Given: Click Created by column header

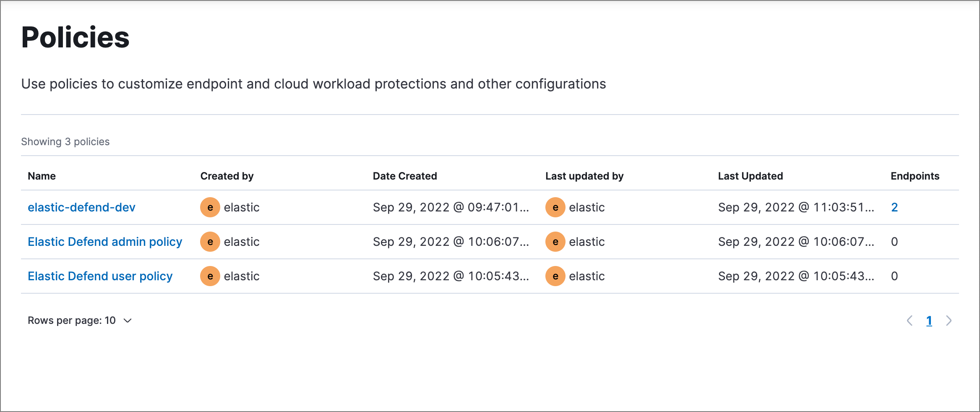Looking at the screenshot, I should (x=227, y=176).
